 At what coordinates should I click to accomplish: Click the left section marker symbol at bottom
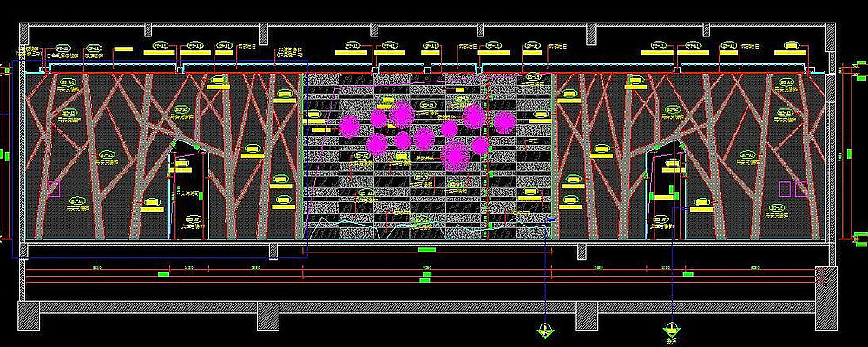[x=544, y=330]
